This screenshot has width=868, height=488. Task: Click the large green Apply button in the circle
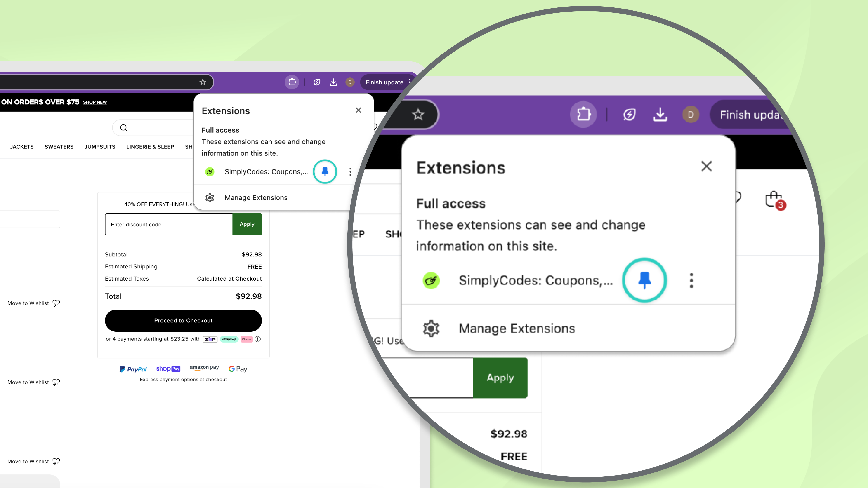(500, 378)
